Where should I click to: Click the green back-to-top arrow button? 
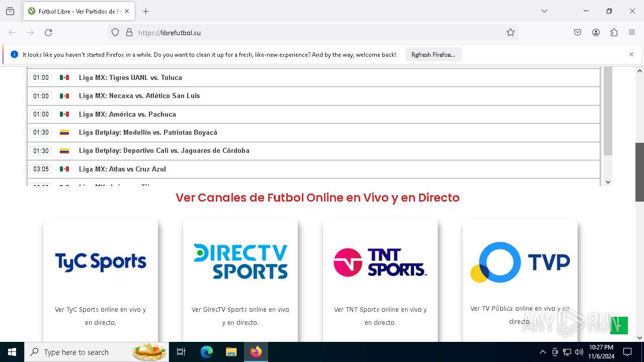click(619, 325)
